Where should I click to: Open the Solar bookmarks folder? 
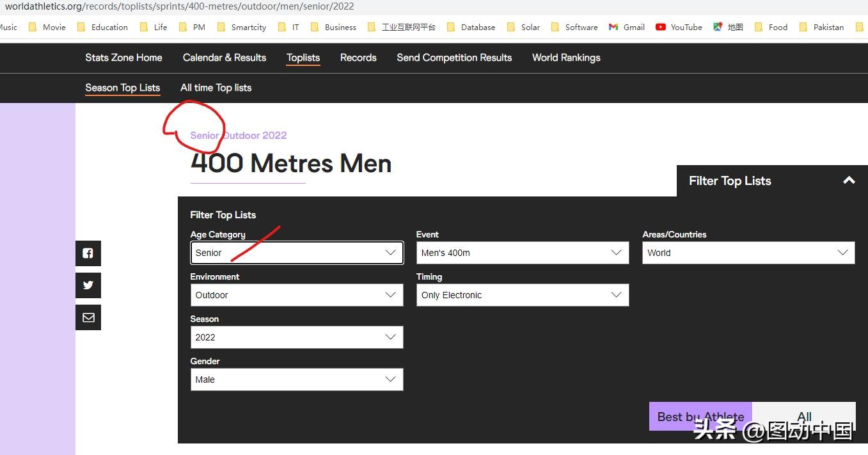pos(523,27)
